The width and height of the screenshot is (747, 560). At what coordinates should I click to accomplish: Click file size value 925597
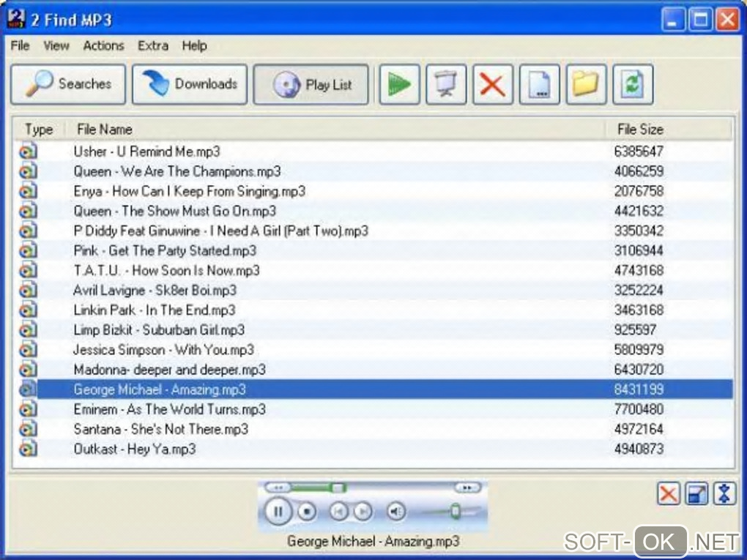coord(635,330)
